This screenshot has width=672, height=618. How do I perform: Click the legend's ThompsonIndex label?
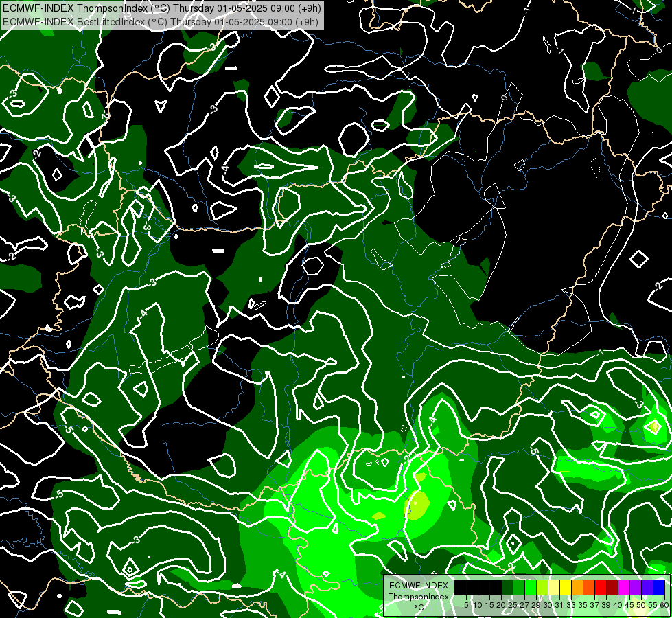418,597
